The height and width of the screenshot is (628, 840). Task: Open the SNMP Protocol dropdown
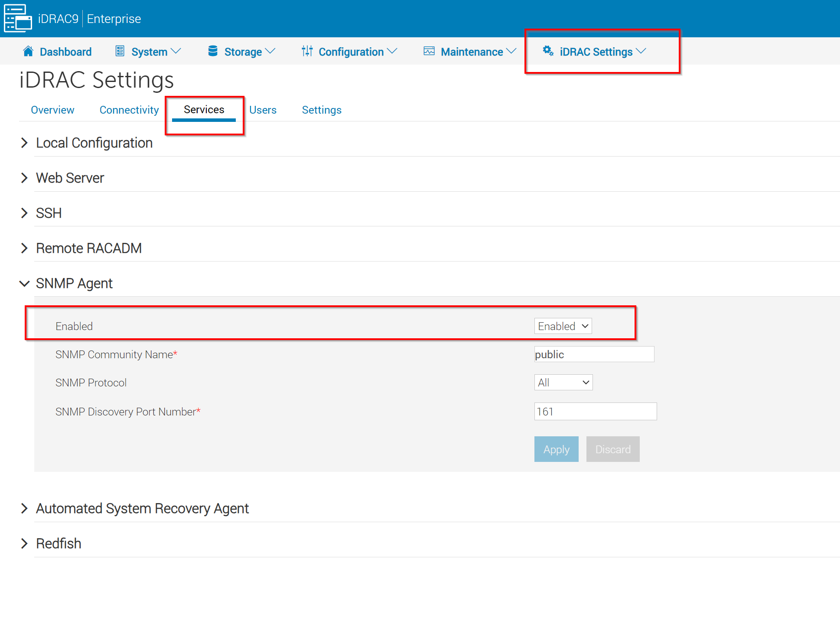tap(563, 383)
